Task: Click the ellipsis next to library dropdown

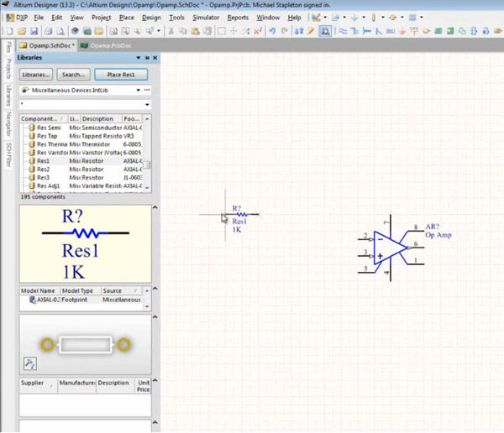Action: point(147,90)
